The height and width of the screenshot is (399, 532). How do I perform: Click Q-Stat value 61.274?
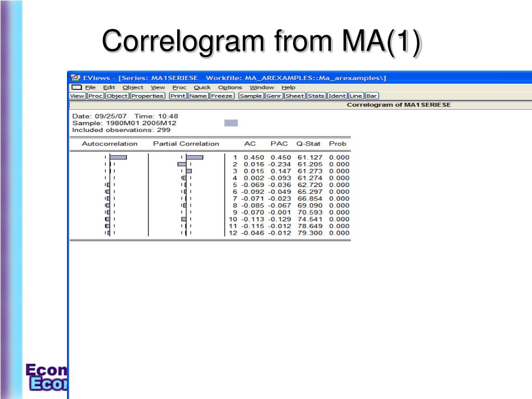tap(310, 178)
